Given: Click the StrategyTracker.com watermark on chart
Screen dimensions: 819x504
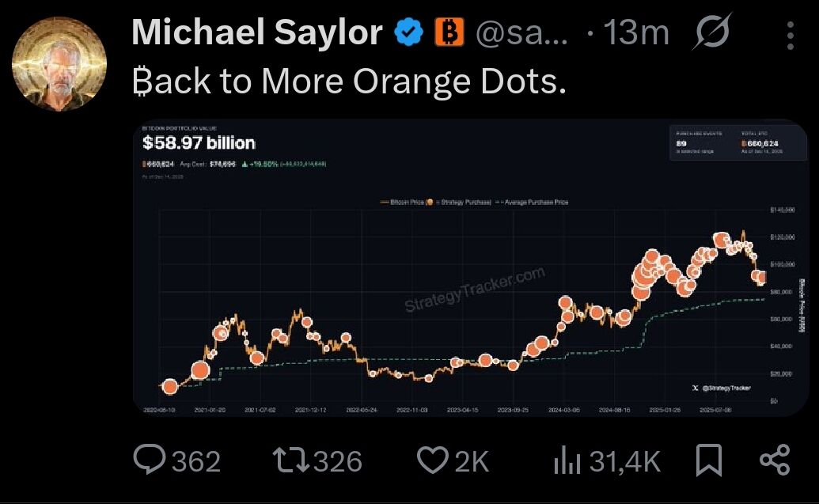Looking at the screenshot, I should click(x=475, y=289).
